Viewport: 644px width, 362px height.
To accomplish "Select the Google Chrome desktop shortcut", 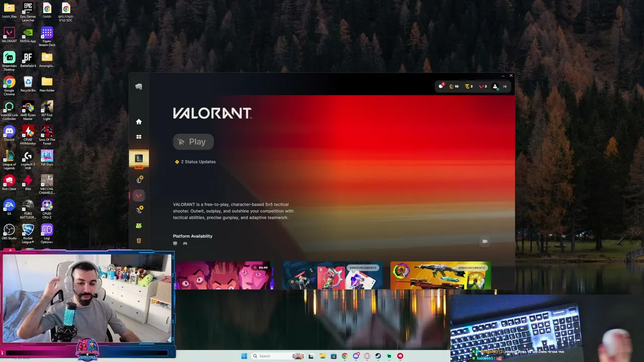I will pyautogui.click(x=9, y=86).
